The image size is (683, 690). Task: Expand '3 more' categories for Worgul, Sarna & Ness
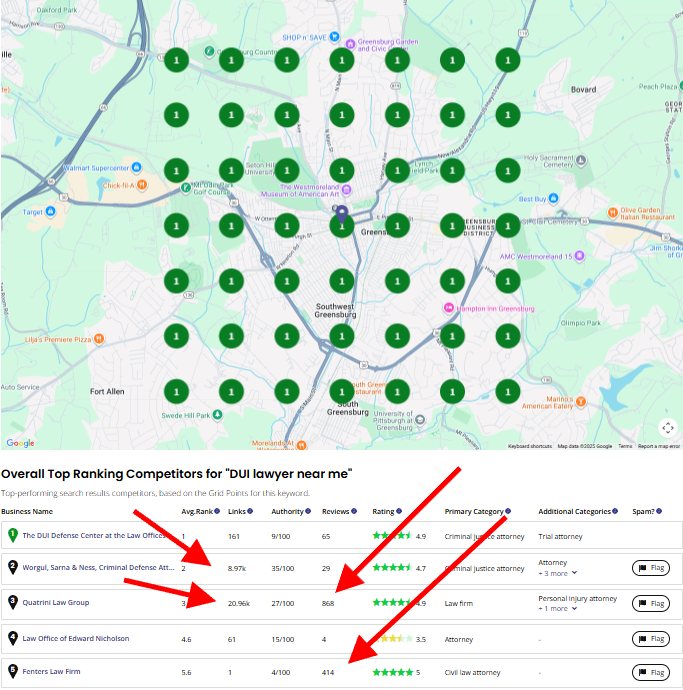tap(557, 573)
